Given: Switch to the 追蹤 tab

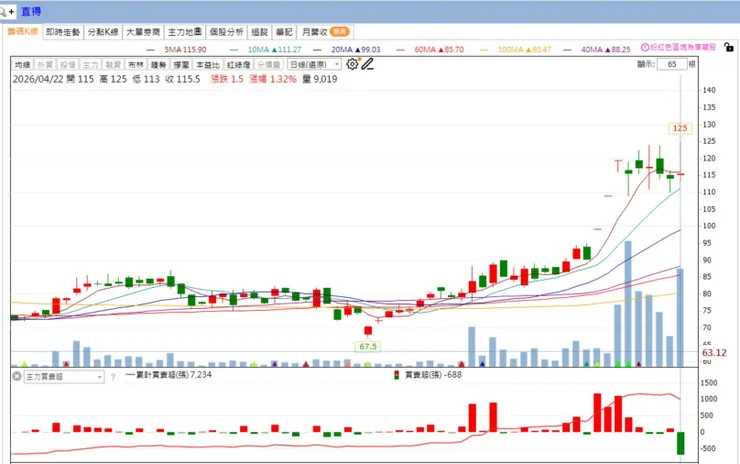Looking at the screenshot, I should [x=260, y=32].
